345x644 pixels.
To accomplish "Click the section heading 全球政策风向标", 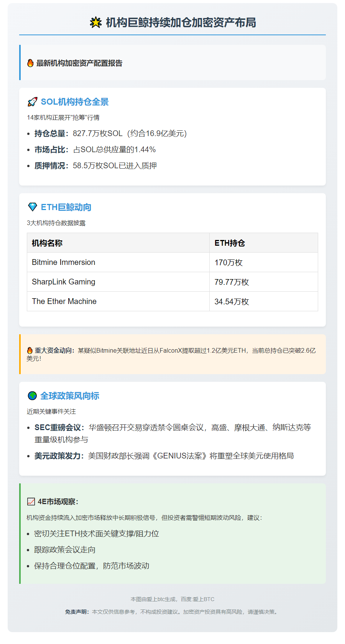I will tap(70, 396).
